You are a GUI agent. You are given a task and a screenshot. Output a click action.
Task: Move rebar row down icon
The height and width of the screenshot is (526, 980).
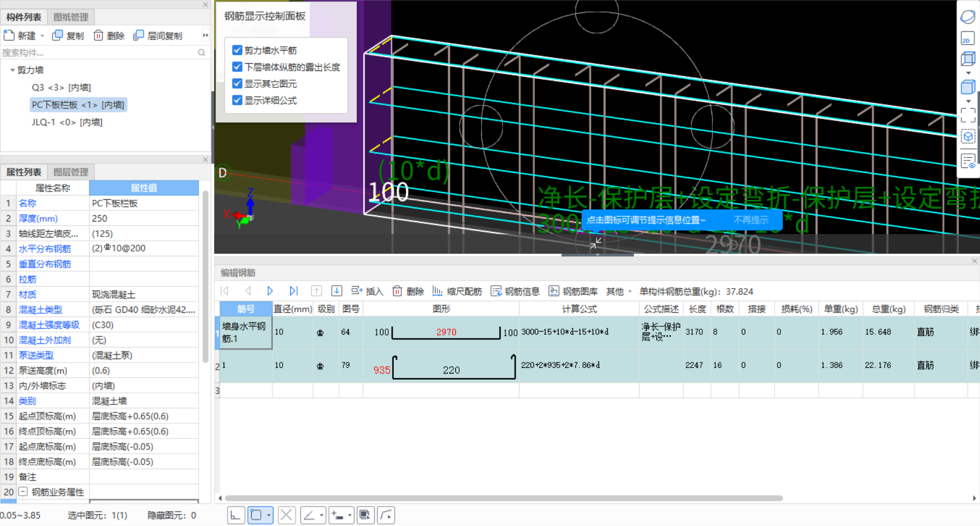[337, 291]
